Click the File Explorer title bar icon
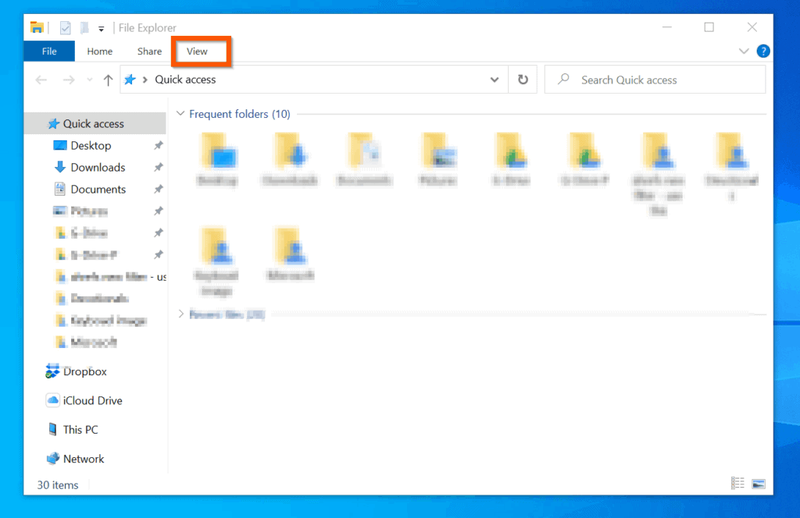This screenshot has width=800, height=518. (x=36, y=28)
